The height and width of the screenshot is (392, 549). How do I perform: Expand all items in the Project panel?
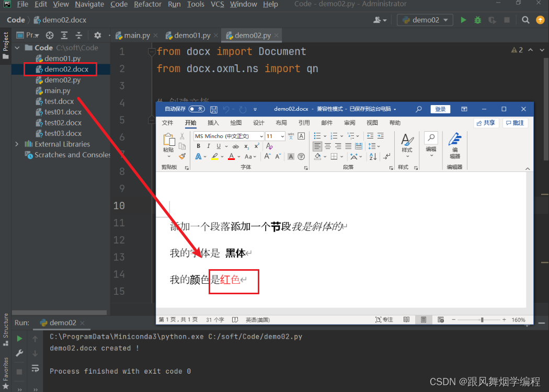[x=64, y=35]
